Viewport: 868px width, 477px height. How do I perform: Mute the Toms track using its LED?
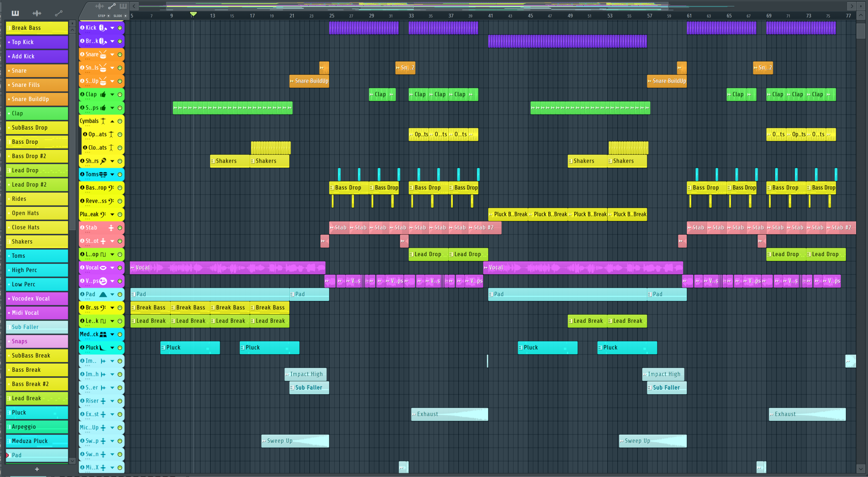[120, 174]
